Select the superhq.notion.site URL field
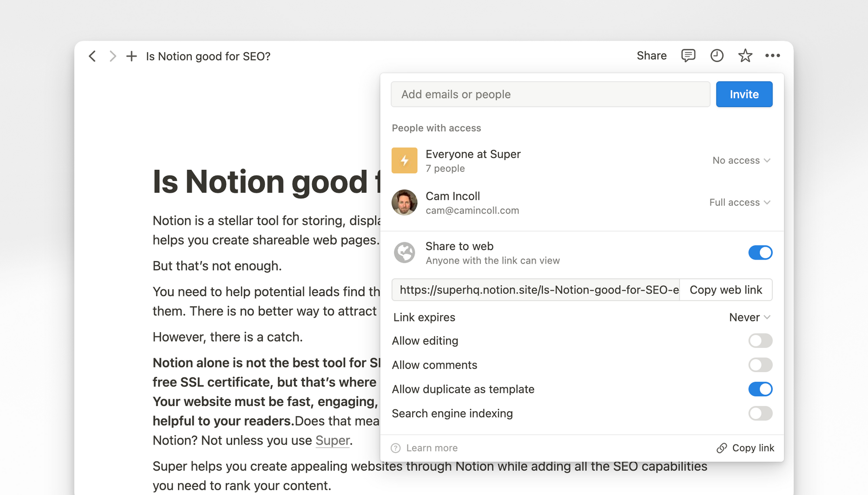 tap(536, 290)
